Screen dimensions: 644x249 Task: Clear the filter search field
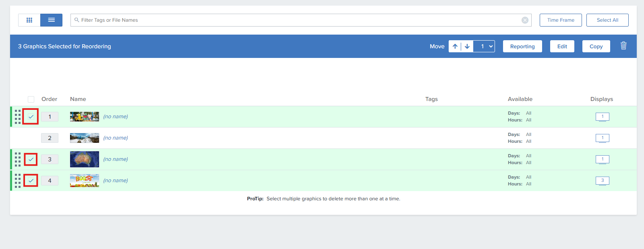pos(525,20)
